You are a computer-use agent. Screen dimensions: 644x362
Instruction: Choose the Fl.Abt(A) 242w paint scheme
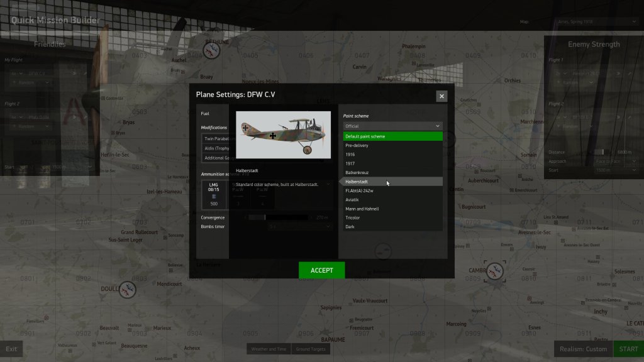click(392, 190)
